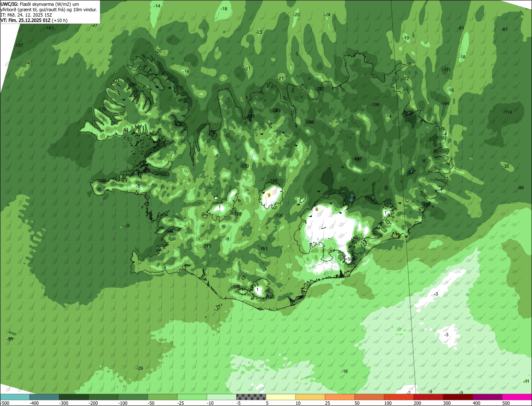Click the '-151' value on the map
This screenshot has height=406, width=532.
[x=263, y=249]
